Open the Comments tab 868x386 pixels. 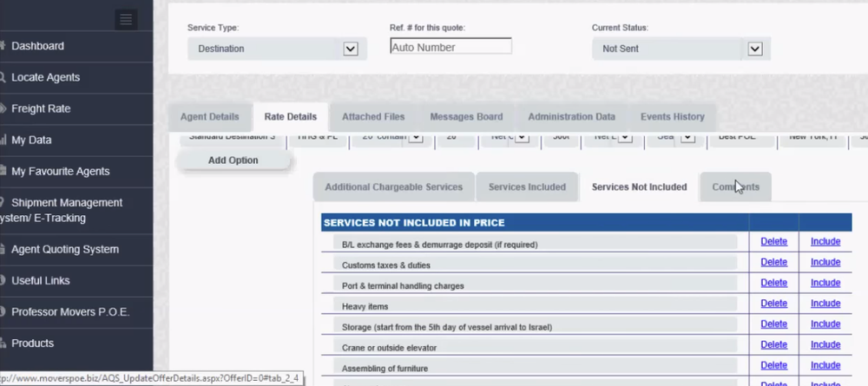736,186
